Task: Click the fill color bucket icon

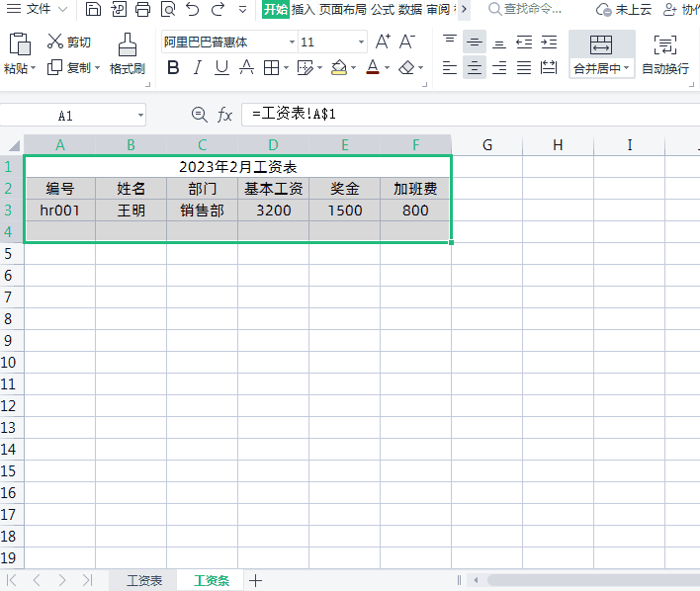Action: pos(339,67)
